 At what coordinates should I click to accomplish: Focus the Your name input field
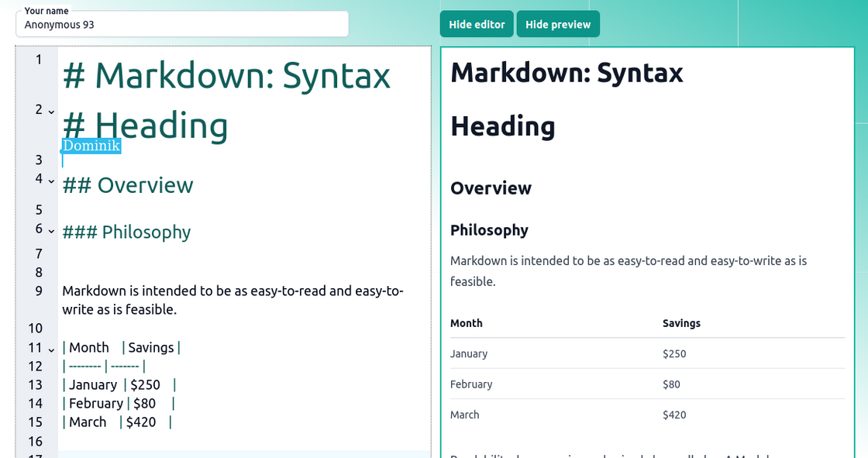(182, 25)
